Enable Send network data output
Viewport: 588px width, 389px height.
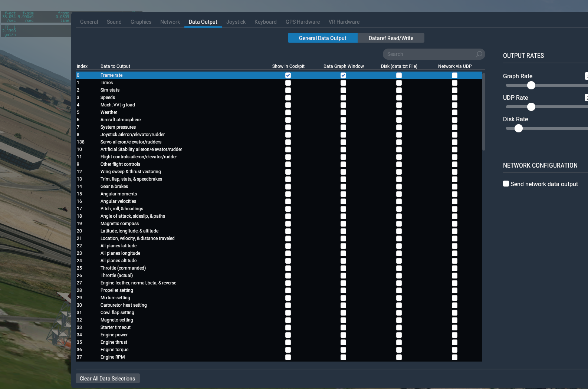pyautogui.click(x=506, y=184)
